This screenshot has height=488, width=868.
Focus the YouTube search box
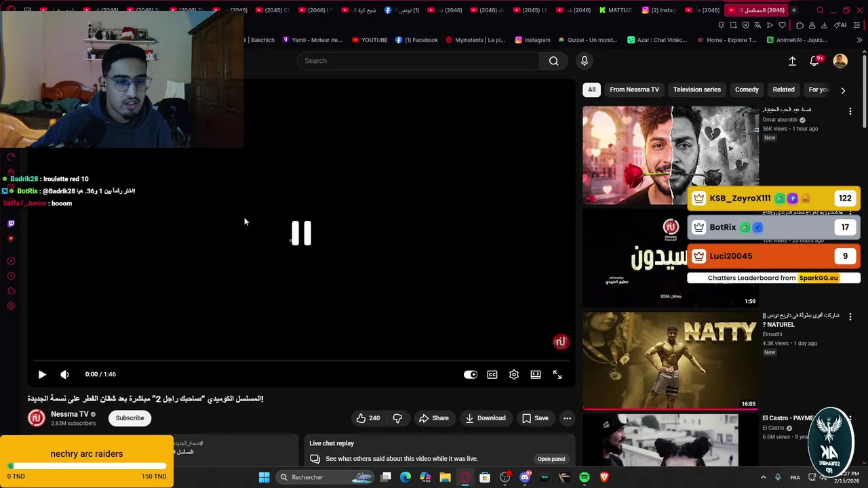(419, 61)
